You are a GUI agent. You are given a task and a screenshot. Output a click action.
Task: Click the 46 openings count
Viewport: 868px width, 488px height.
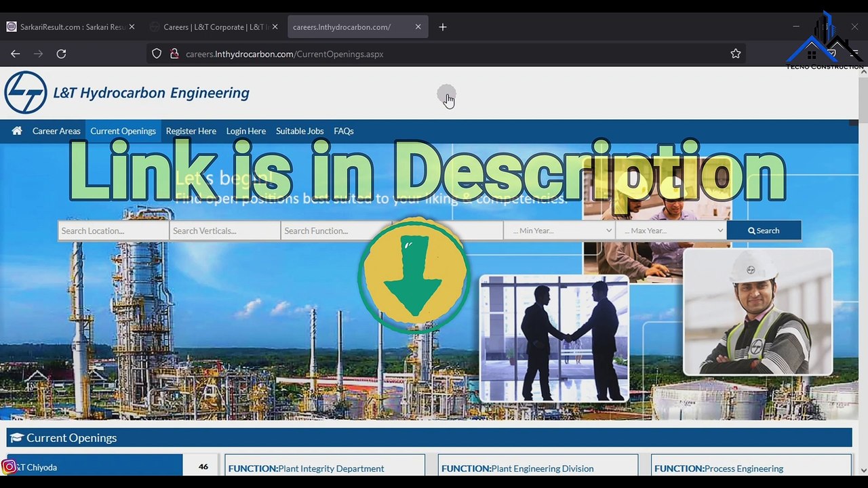click(203, 466)
